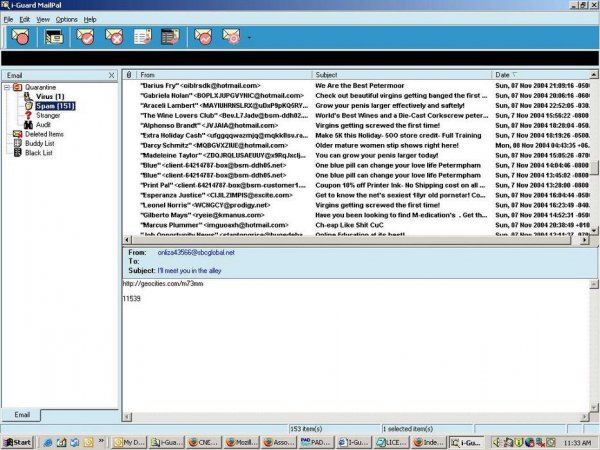Select email from The Wine Lovers Club

tap(357, 116)
